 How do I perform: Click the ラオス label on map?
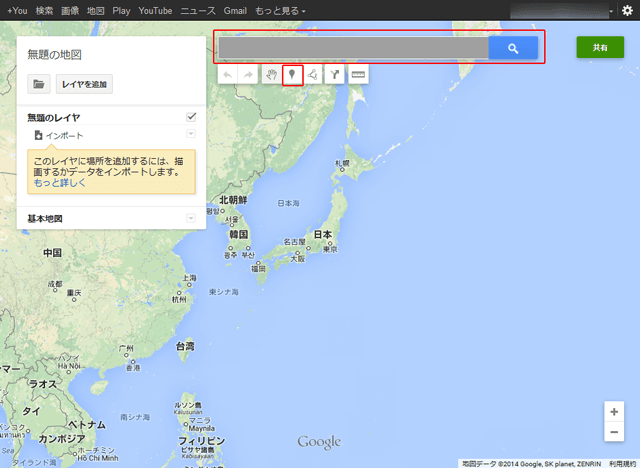coord(43,384)
